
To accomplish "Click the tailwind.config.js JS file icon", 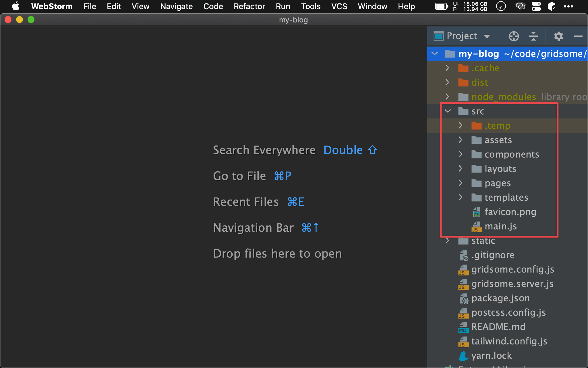I will 463,342.
